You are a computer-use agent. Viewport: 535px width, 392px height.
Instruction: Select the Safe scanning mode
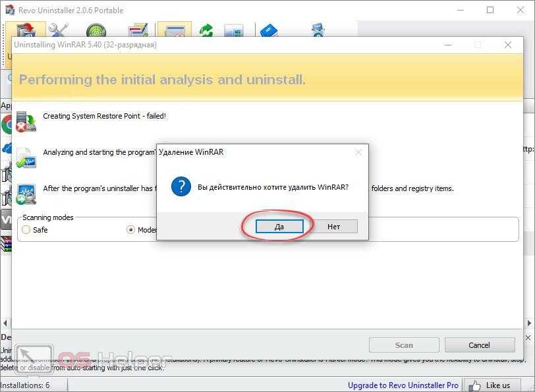point(26,230)
